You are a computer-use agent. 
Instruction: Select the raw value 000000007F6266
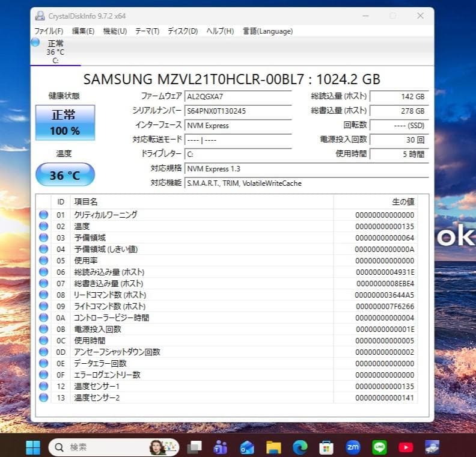[x=385, y=307]
